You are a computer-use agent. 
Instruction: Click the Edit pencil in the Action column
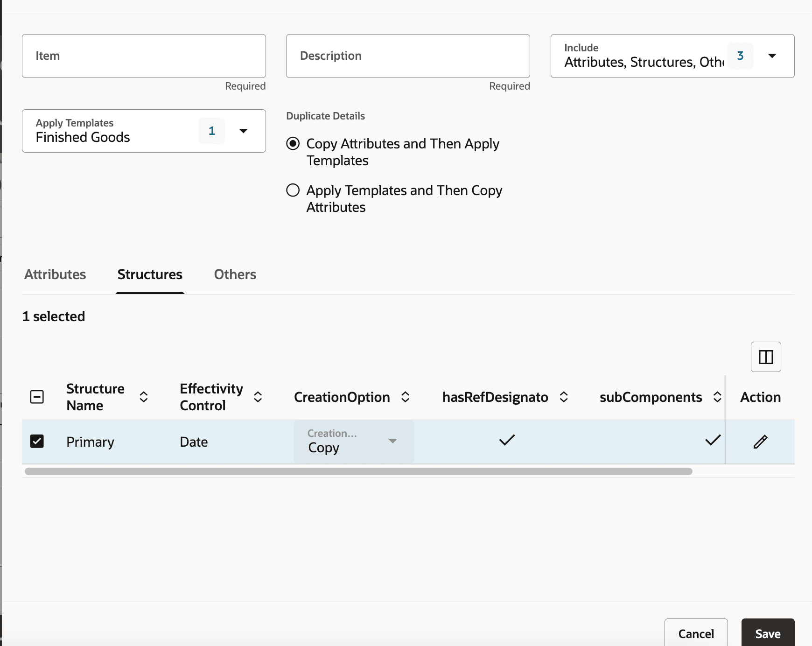tap(760, 441)
